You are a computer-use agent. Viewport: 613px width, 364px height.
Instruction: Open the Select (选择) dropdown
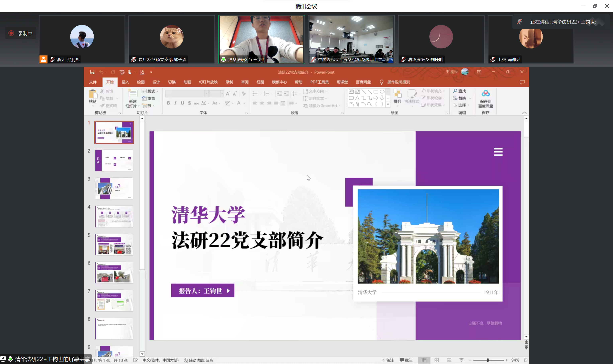[461, 105]
